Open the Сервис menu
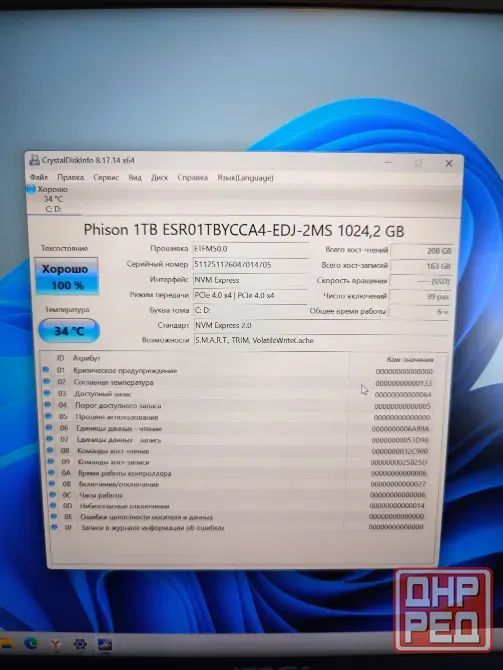Viewport: 503px width, 670px height. tap(106, 177)
